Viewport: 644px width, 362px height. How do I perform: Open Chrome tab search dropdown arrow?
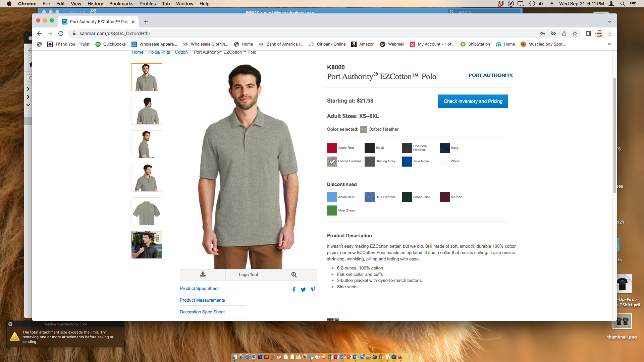pos(609,22)
